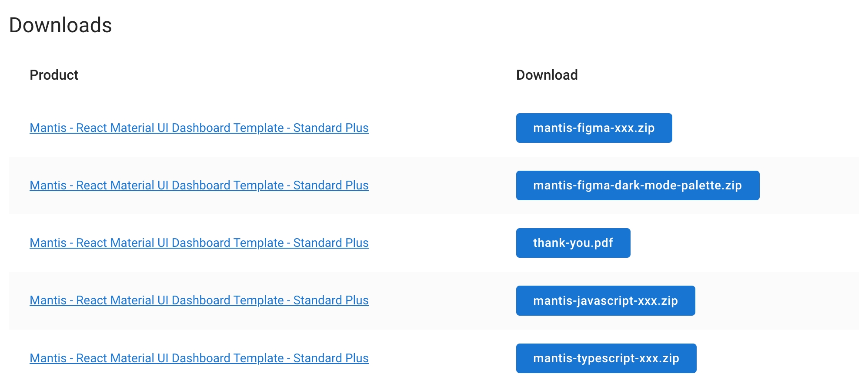Get the mantis-typescript-xxx.zip download
Image resolution: width=868 pixels, height=391 pixels.
coord(606,358)
